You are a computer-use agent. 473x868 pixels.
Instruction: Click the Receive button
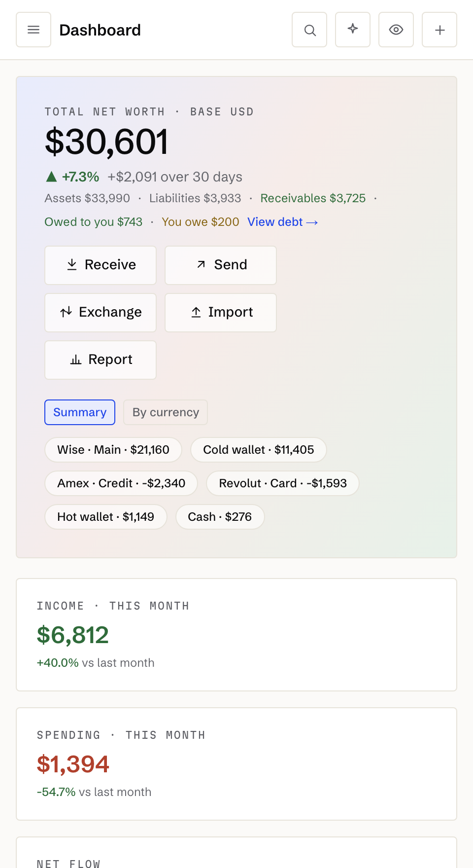click(x=101, y=265)
